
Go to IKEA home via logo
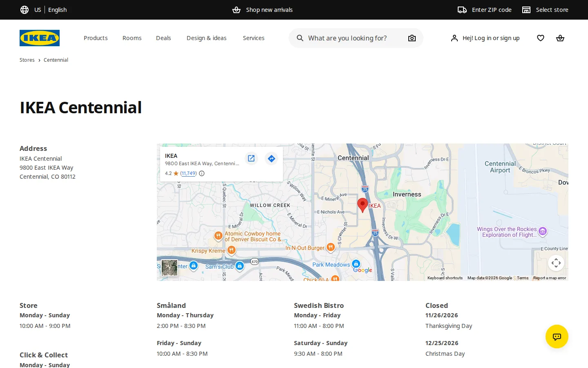point(40,38)
